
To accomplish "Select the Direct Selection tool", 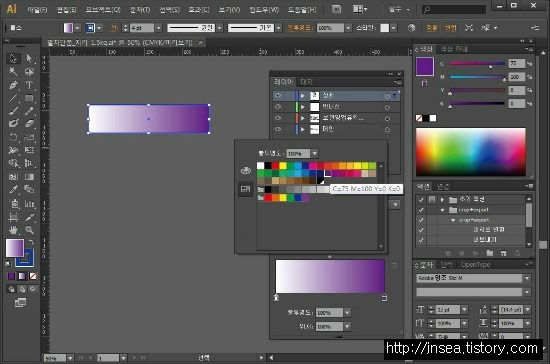I will point(29,58).
